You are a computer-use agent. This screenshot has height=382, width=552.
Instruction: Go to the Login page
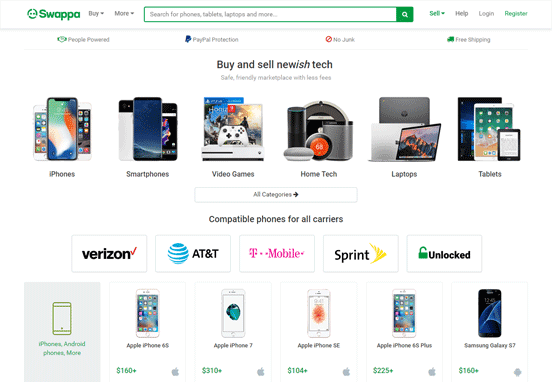[x=486, y=13]
